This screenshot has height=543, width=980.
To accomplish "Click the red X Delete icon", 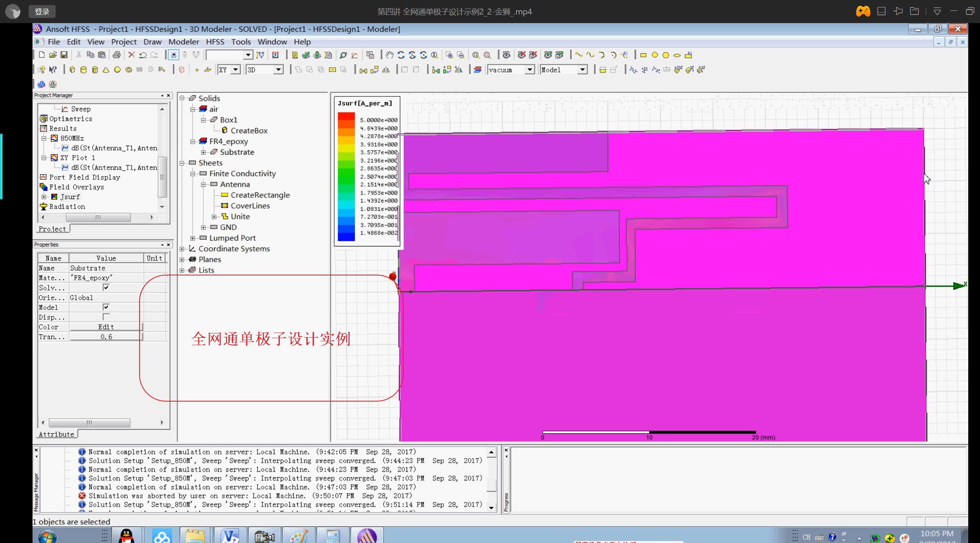I will [132, 55].
